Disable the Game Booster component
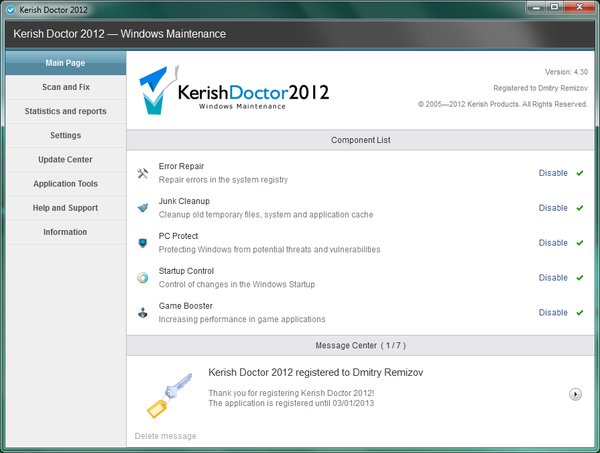600x453 pixels. tap(553, 312)
